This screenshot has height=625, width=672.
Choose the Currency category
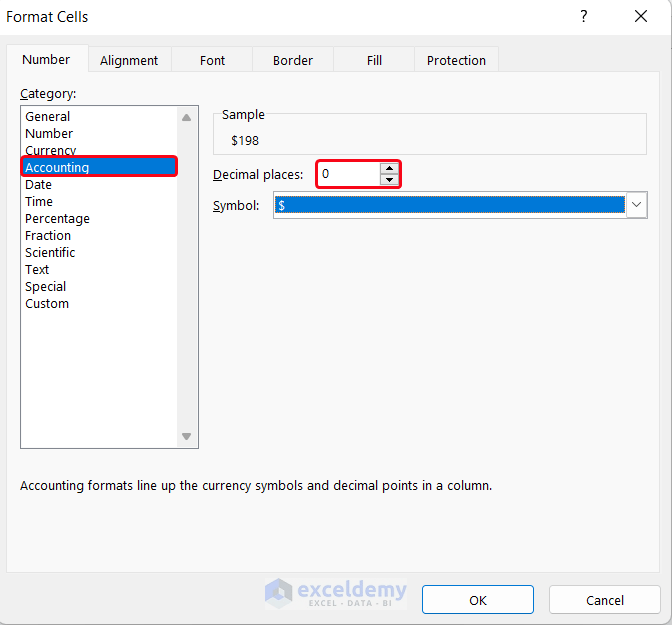click(x=99, y=150)
